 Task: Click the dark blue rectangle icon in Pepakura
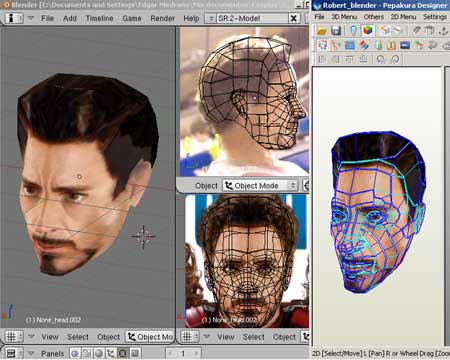click(x=405, y=45)
